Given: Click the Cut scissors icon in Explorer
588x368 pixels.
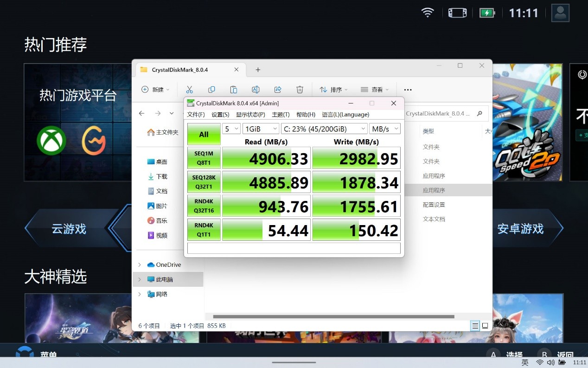Looking at the screenshot, I should (189, 90).
